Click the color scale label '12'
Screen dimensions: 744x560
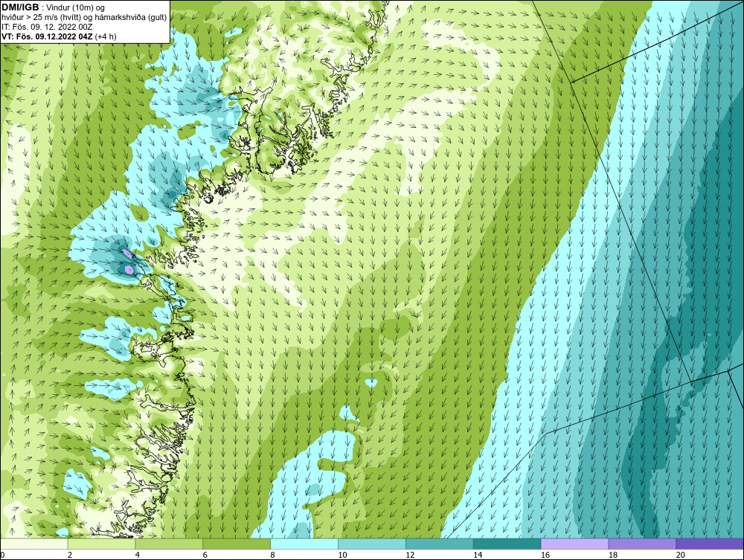pyautogui.click(x=410, y=555)
